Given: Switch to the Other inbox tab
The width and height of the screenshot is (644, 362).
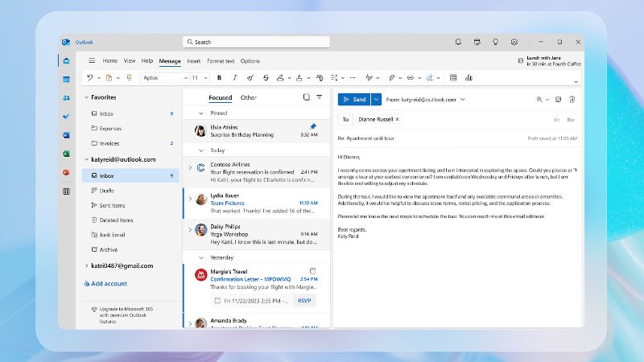Looking at the screenshot, I should tap(248, 97).
